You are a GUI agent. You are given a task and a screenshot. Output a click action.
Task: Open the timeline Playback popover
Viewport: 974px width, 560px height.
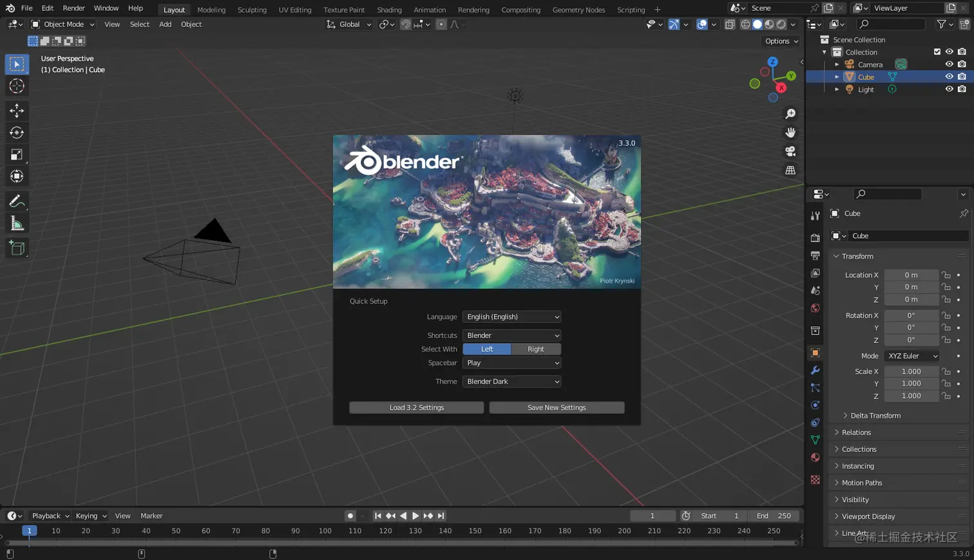[x=50, y=516]
